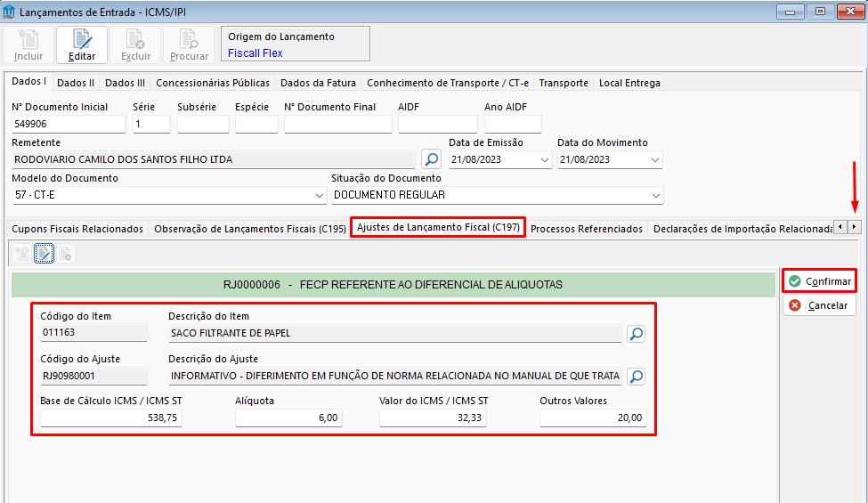Screen dimensions: 868x503
Task: Click Outros Valores field showing 20,00
Action: [593, 418]
